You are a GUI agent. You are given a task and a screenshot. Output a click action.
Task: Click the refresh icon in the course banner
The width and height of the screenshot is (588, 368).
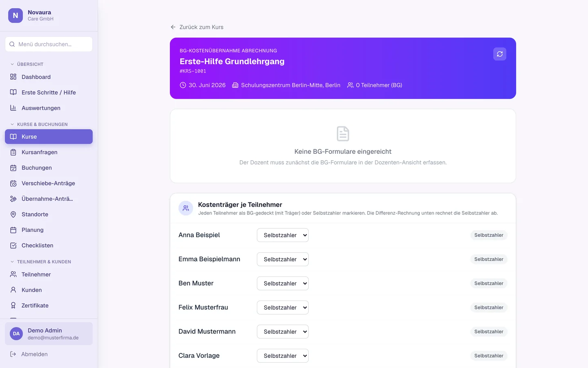(500, 54)
